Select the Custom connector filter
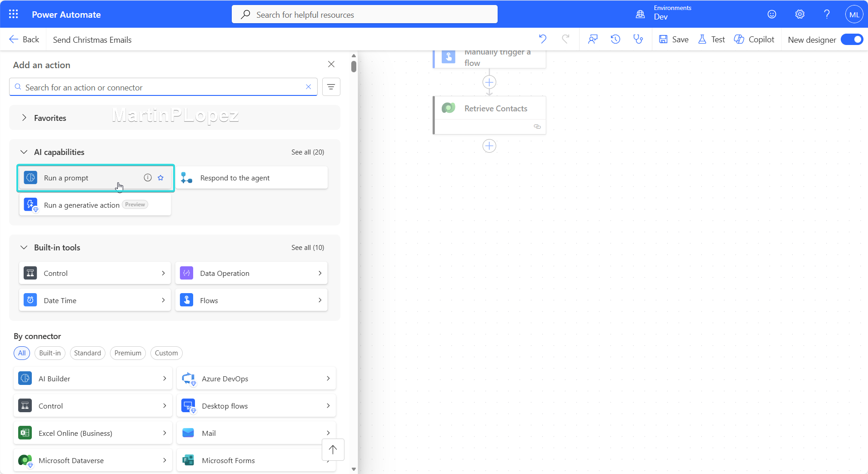 coord(166,353)
